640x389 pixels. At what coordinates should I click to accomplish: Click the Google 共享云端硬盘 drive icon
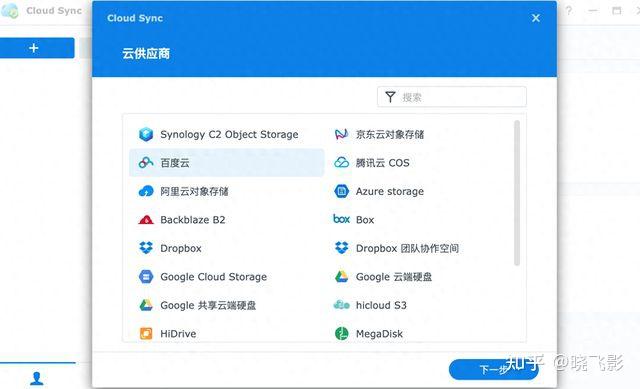coord(146,305)
